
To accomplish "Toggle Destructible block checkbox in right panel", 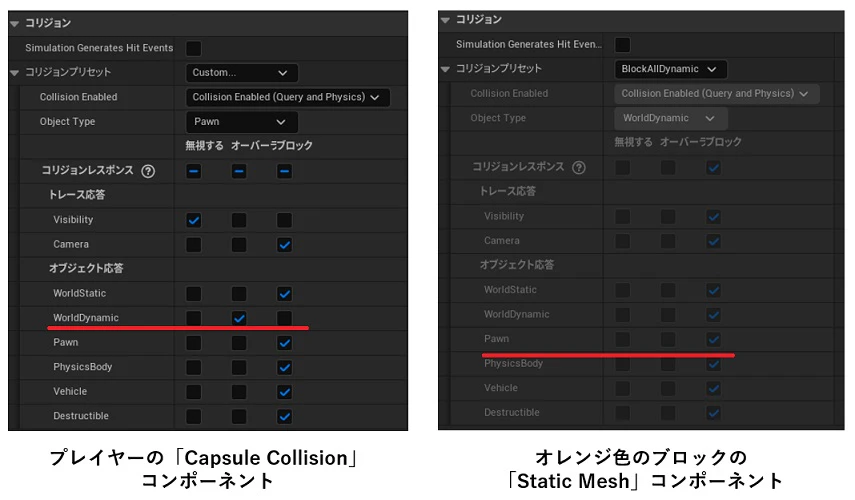I will 713,413.
